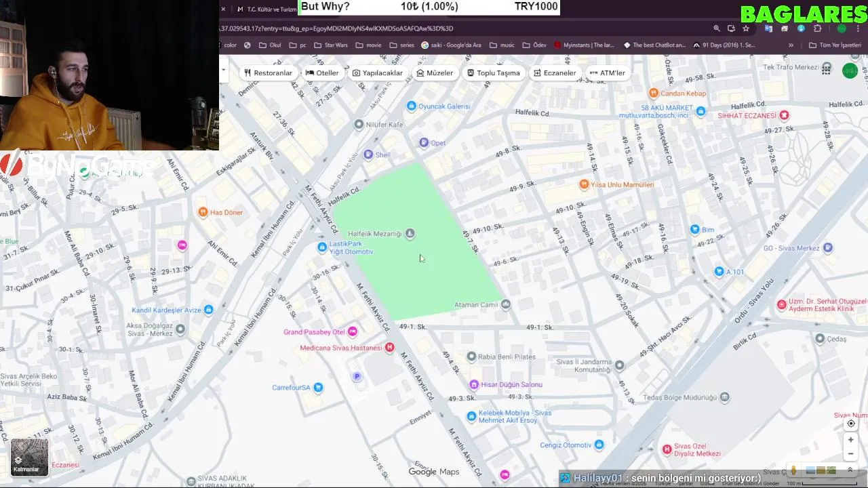868x488 pixels.
Task: Open the CarrefourSA store pin
Action: [318, 387]
